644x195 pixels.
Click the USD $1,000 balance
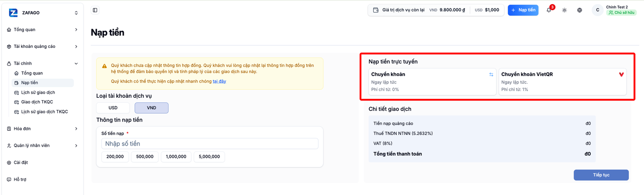(x=487, y=10)
